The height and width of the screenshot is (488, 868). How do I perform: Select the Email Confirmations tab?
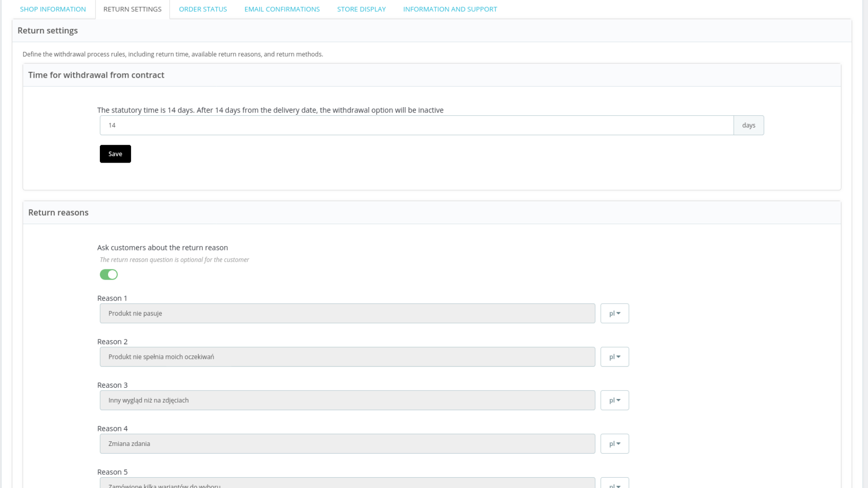pos(282,9)
